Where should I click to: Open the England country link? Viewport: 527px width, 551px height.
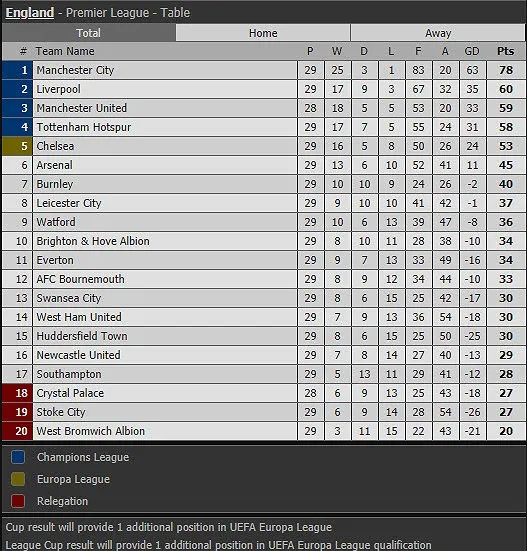[30, 13]
